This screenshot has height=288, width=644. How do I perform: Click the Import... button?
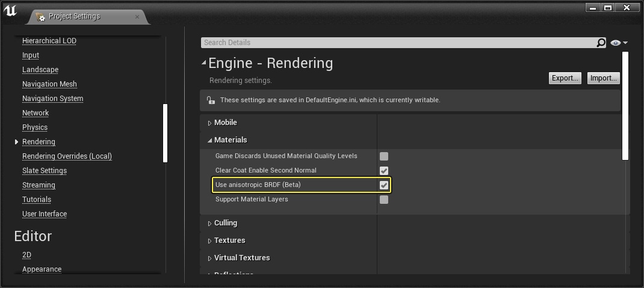pos(603,78)
